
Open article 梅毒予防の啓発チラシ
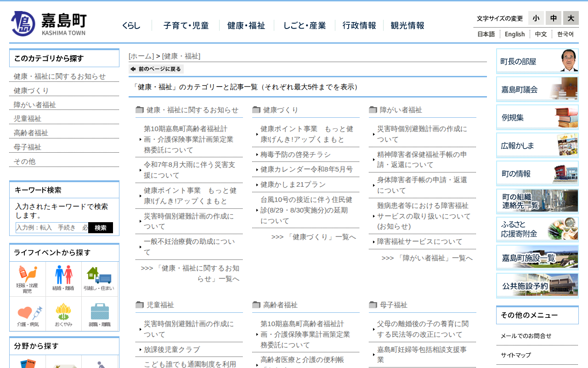tap(295, 155)
